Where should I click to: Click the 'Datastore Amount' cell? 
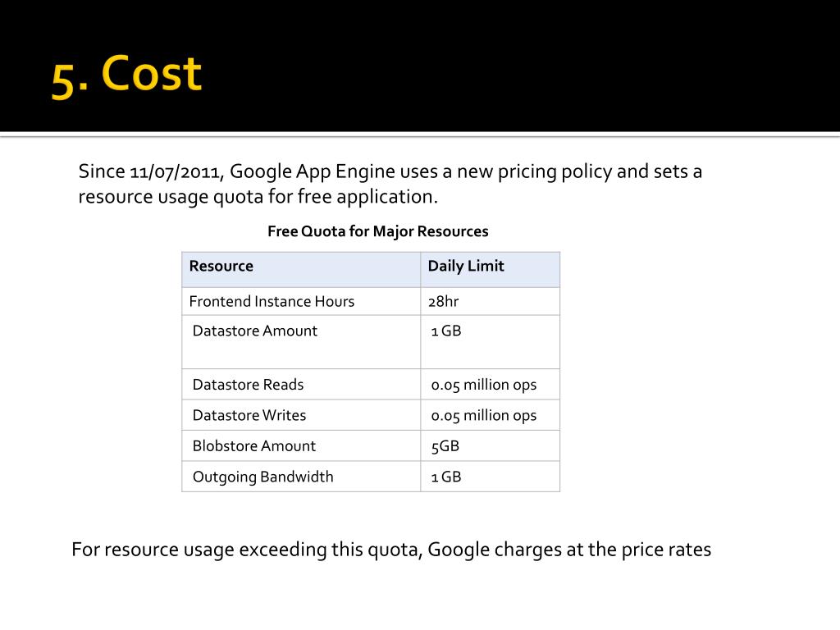pyautogui.click(x=301, y=342)
